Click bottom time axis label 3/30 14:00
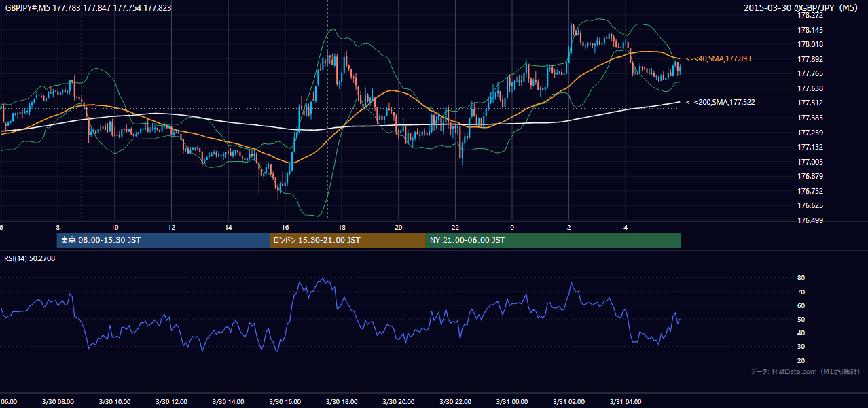This screenshot has height=408, width=868. click(228, 402)
